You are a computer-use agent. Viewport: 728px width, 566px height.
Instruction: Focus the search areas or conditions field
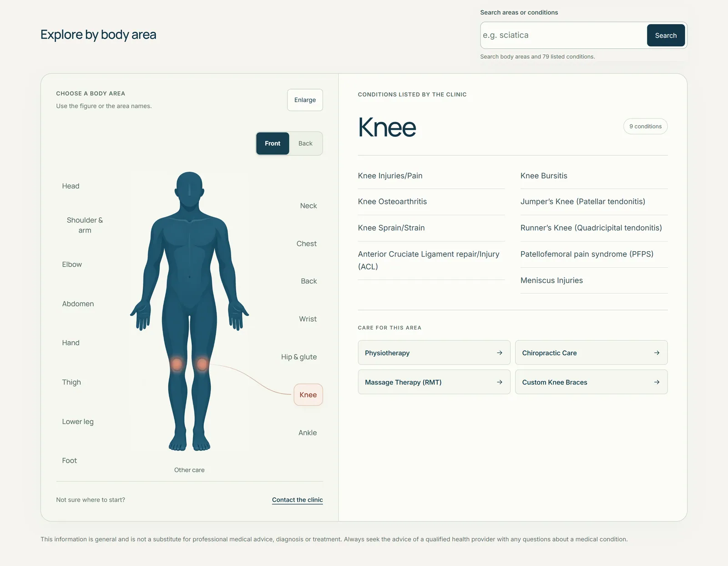click(563, 35)
